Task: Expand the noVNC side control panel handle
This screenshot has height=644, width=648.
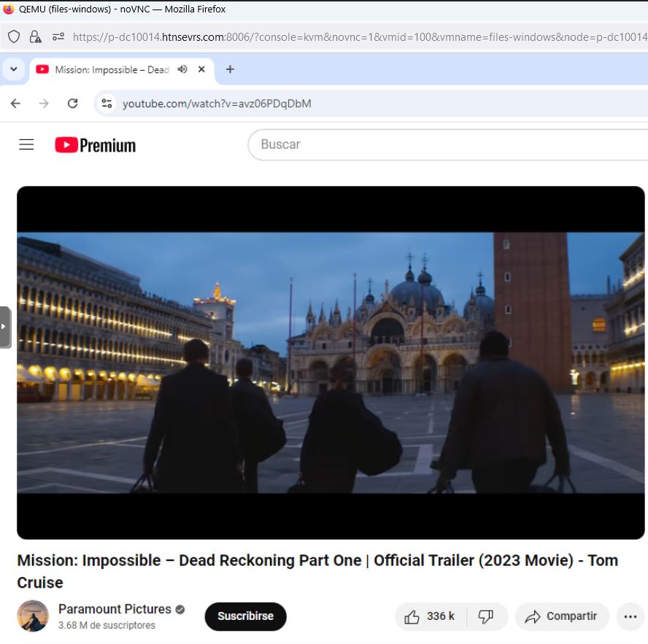Action: tap(5, 327)
